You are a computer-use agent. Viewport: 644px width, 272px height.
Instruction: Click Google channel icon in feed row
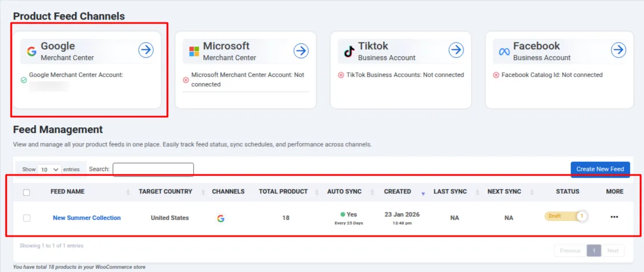coord(221,218)
